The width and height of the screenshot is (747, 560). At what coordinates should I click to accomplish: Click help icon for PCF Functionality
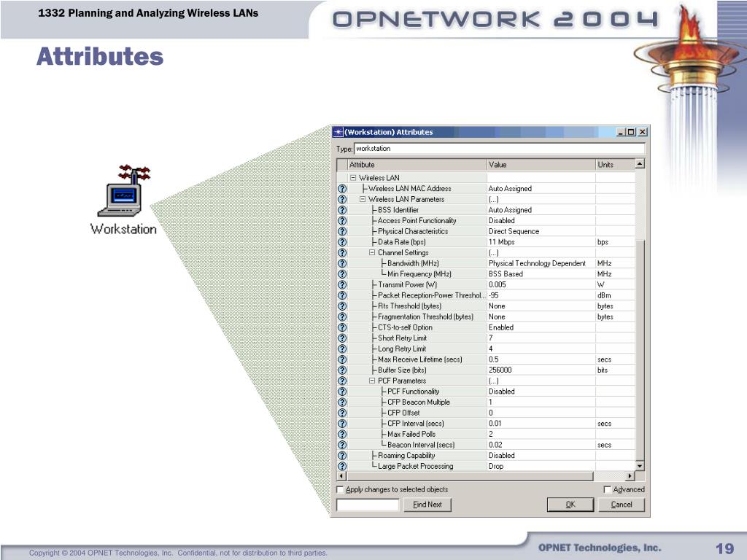[342, 392]
